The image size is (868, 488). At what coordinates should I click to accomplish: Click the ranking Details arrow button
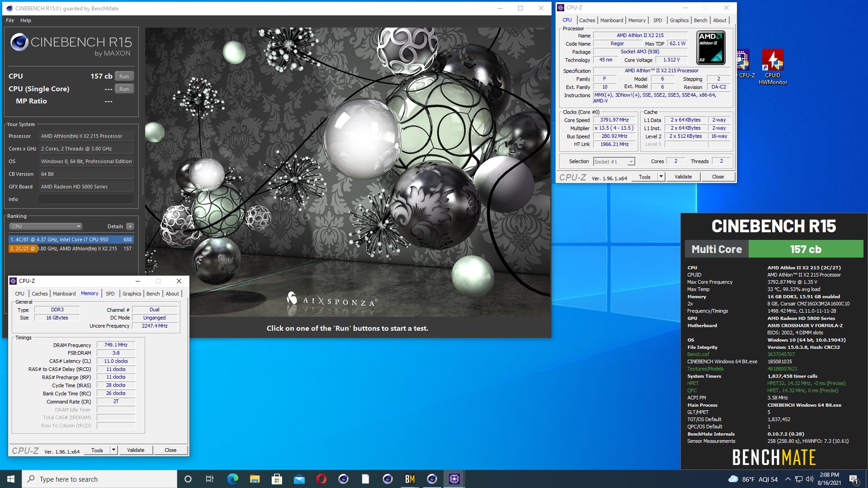(130, 226)
